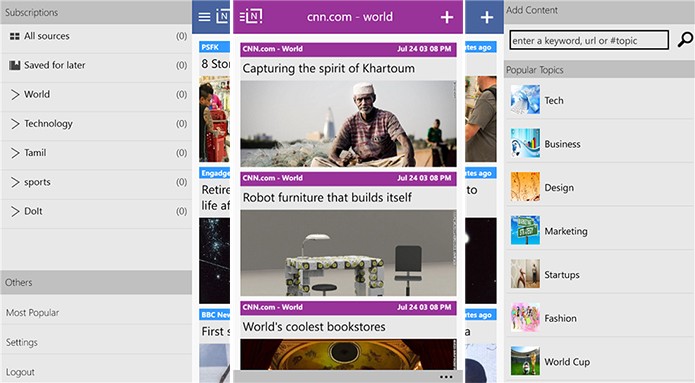
Task: Open the hamburger menu in blue header
Action: tap(204, 17)
